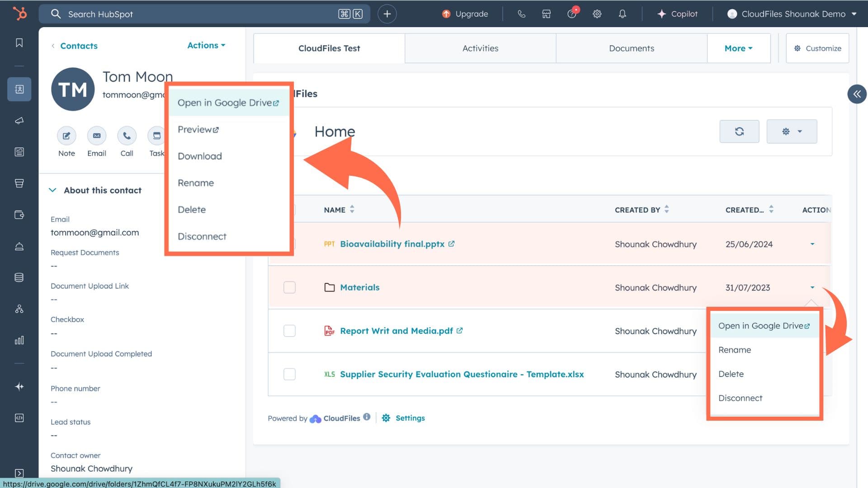This screenshot has width=868, height=488.
Task: Collapse the About this contact section
Action: [52, 190]
